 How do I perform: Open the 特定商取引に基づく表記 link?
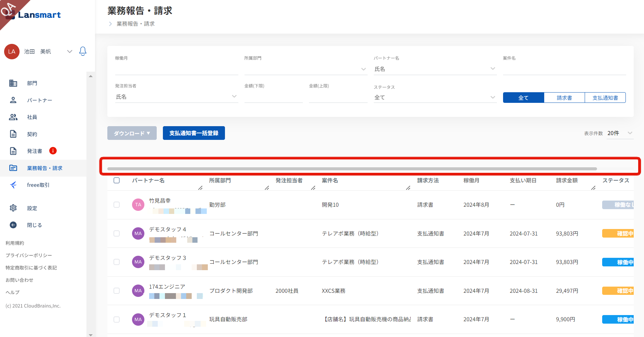(31, 268)
